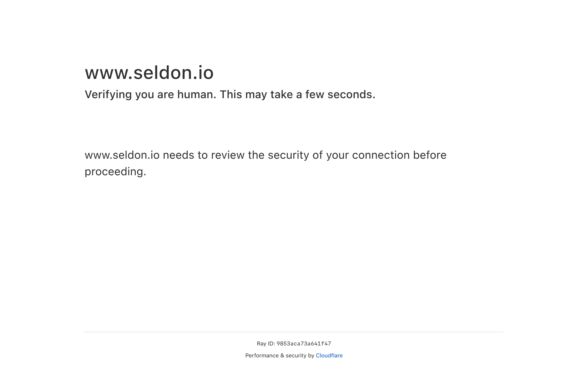The width and height of the screenshot is (588, 367).
Task: Click the word "security" in the body paragraph
Action: (x=288, y=155)
